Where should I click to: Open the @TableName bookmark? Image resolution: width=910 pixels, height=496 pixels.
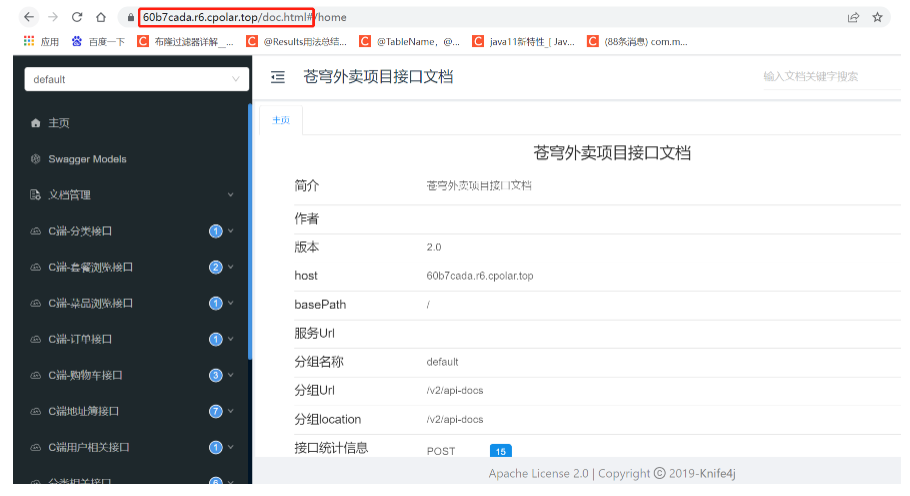(410, 42)
